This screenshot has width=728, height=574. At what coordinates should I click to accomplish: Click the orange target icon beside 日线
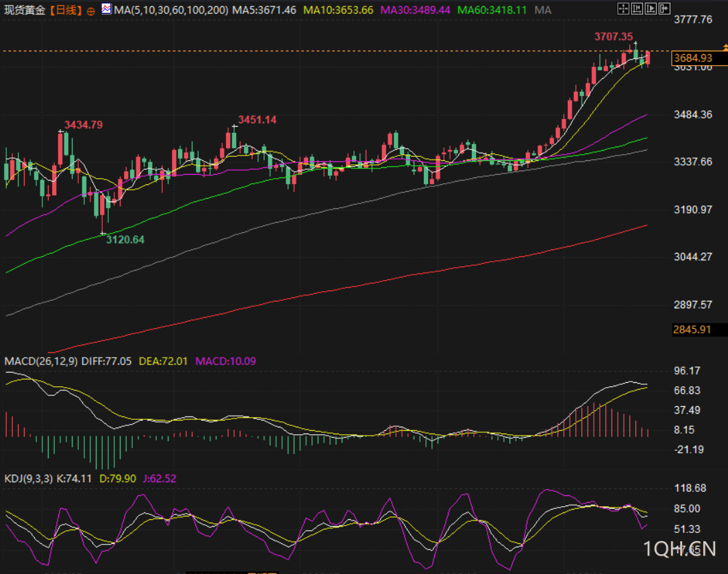[91, 11]
